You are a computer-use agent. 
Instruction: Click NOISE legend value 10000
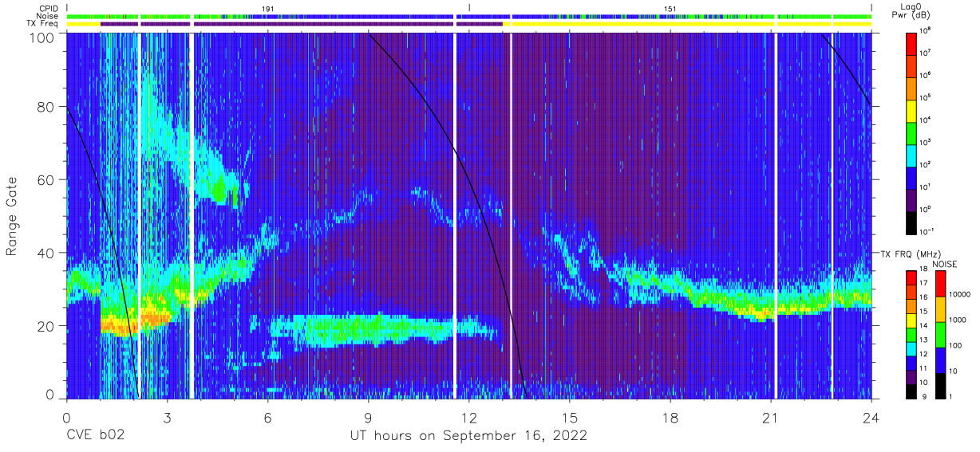point(959,296)
